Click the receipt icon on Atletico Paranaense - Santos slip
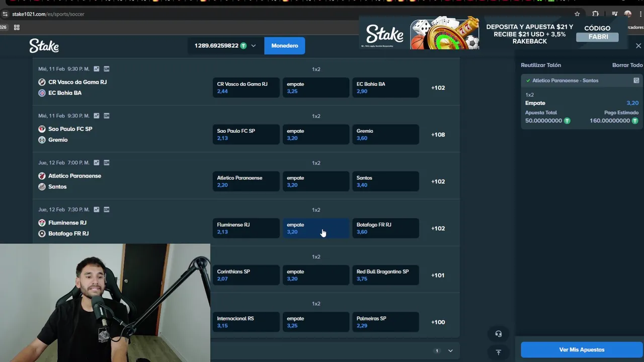The width and height of the screenshot is (644, 362). click(636, 80)
